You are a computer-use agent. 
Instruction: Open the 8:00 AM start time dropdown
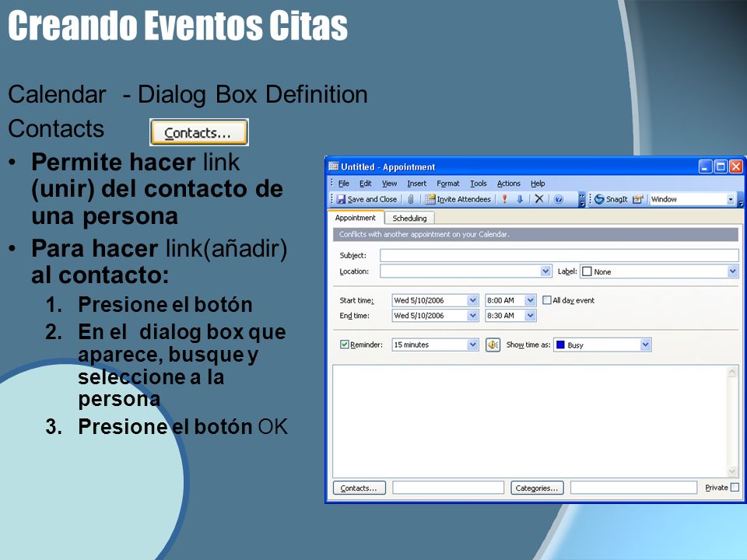530,300
